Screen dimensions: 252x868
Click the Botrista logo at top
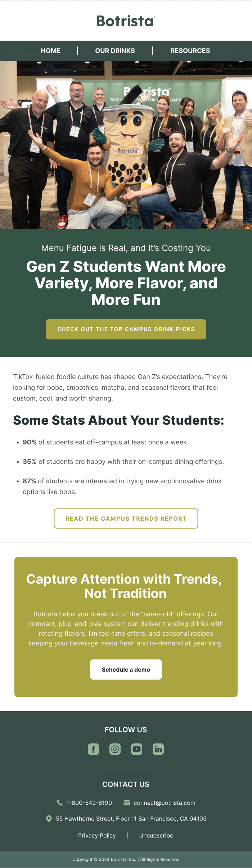(x=126, y=21)
